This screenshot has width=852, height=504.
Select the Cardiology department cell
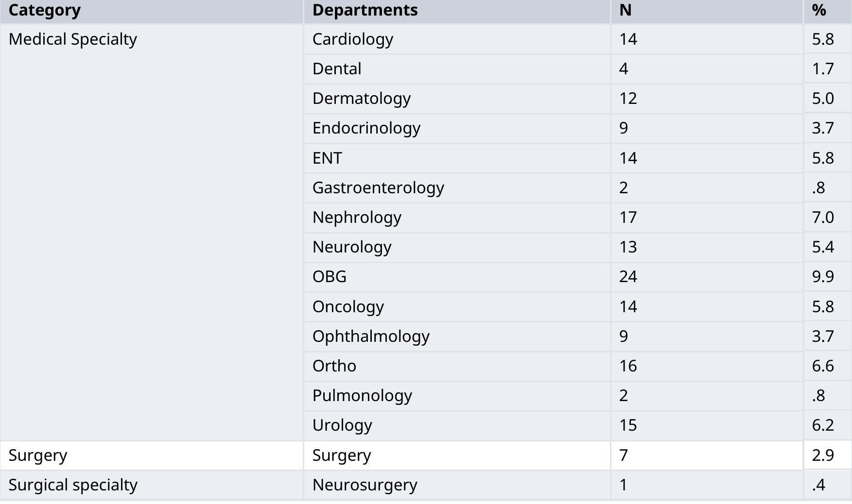point(352,39)
